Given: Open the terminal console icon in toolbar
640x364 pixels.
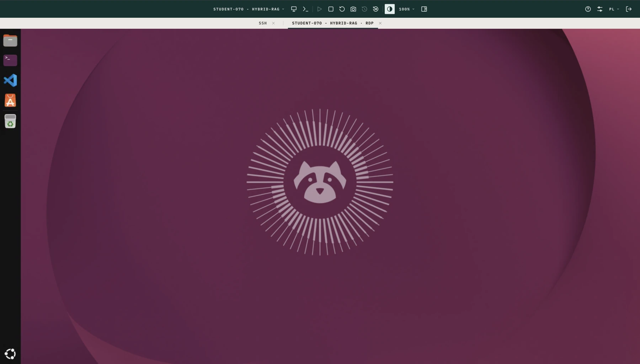Looking at the screenshot, I should (305, 9).
